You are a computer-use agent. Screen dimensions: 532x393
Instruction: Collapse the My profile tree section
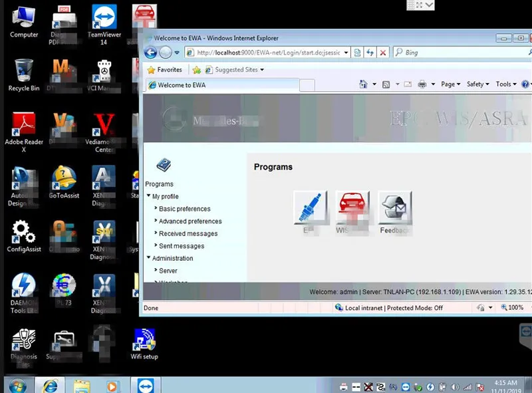(x=148, y=196)
